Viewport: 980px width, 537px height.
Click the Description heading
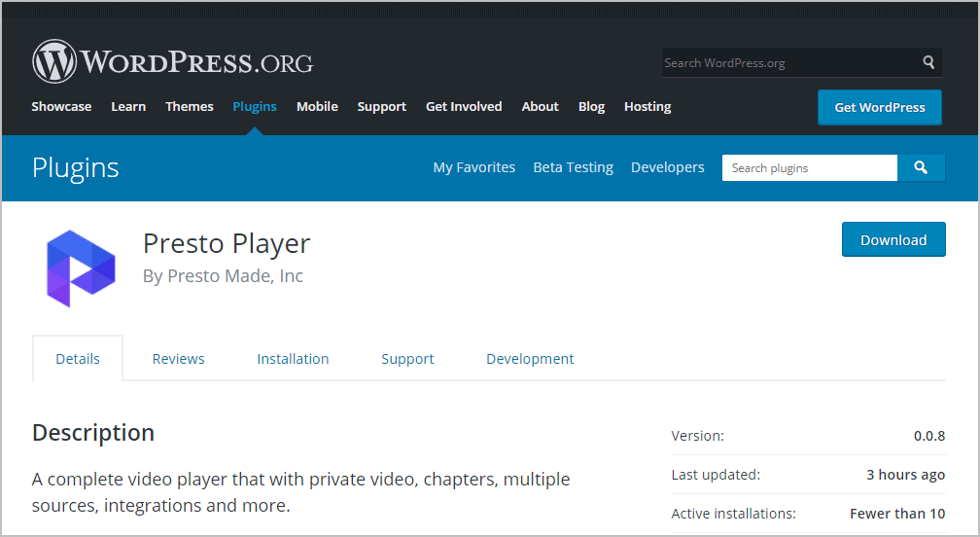coord(93,433)
